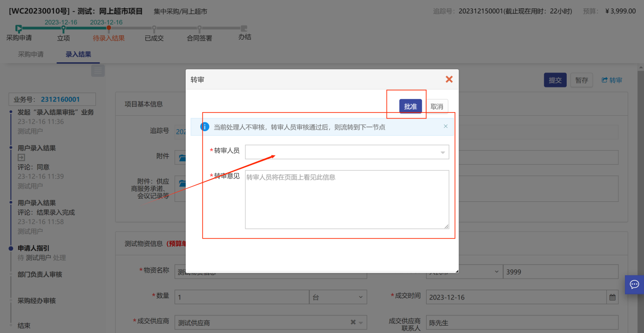The height and width of the screenshot is (333, 644).
Task: Click the hamburger menu icon above sidebar
Action: [98, 71]
